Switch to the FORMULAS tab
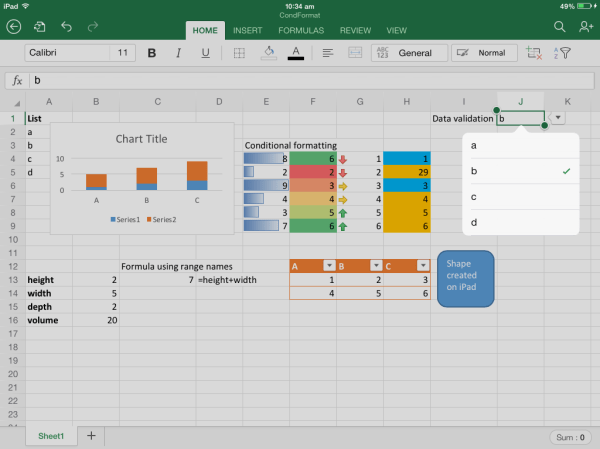Image resolution: width=600 pixels, height=449 pixels. [301, 31]
